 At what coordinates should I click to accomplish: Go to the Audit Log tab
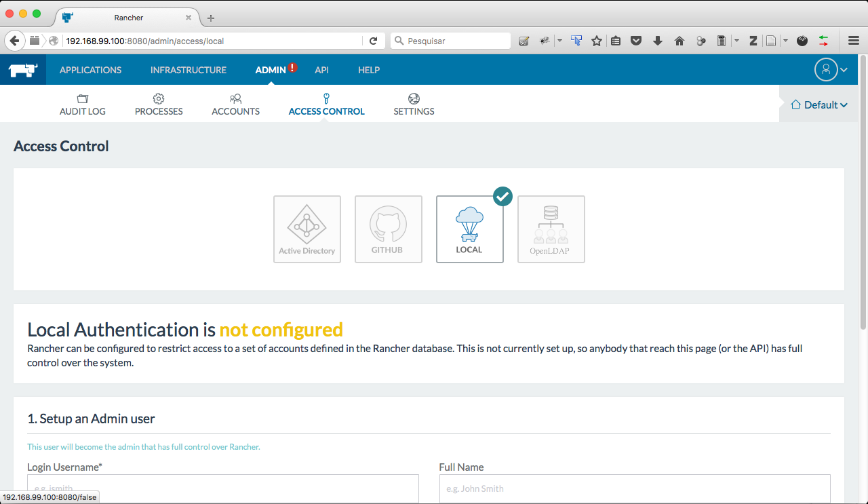coord(83,105)
